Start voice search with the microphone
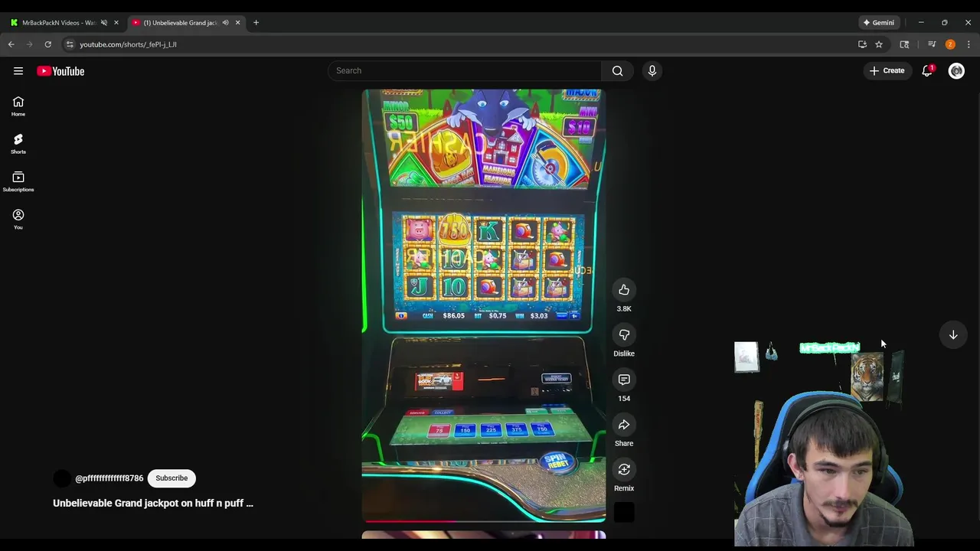This screenshot has width=980, height=551. pos(652,70)
